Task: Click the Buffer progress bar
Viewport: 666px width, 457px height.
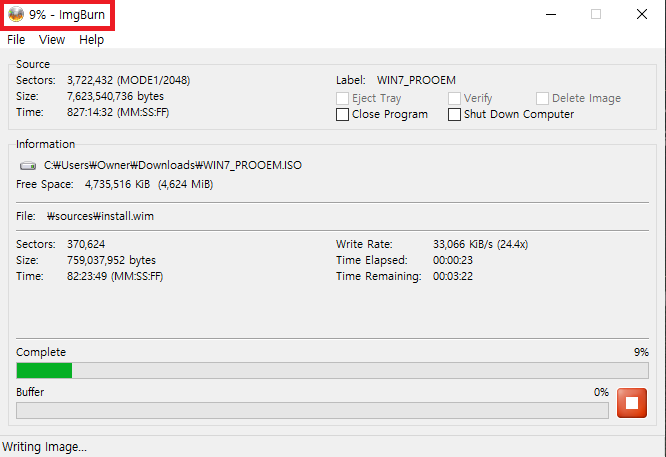Action: pyautogui.click(x=312, y=410)
